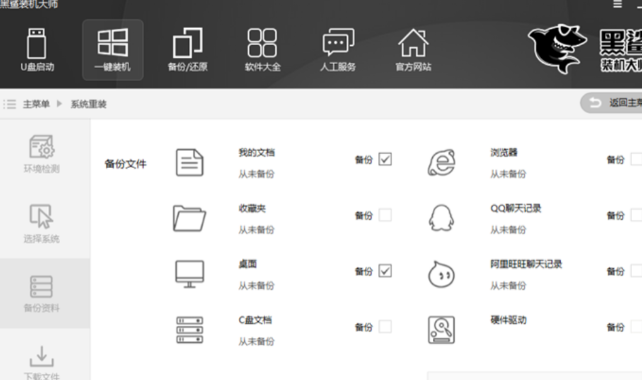
Task: Check 硬件驱动 backup checkbox
Action: [x=637, y=326]
